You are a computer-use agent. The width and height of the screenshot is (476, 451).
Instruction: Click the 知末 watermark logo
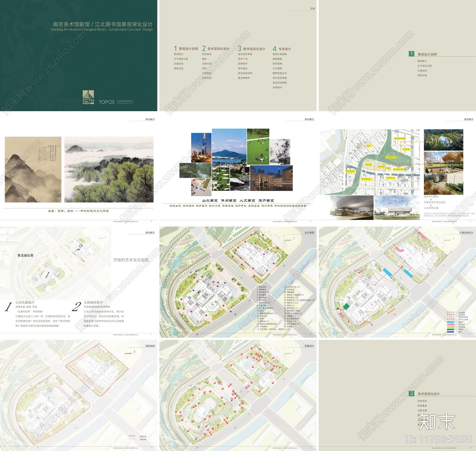pos(436,422)
